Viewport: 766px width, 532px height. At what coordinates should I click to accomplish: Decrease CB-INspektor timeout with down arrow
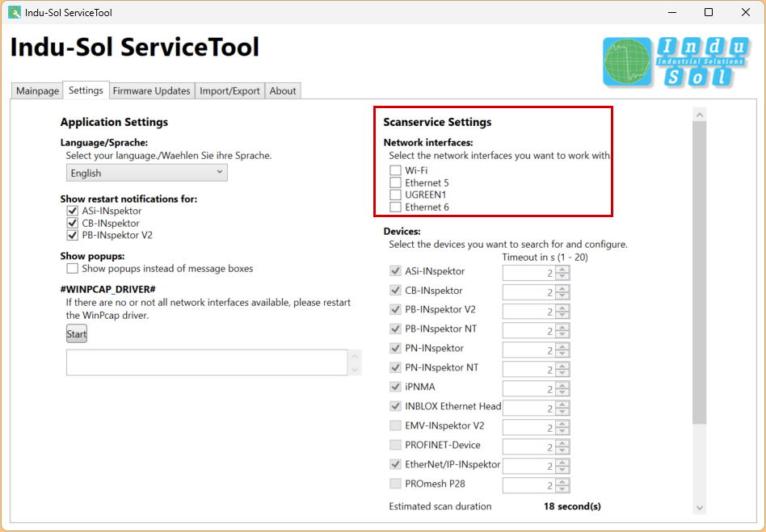point(562,295)
